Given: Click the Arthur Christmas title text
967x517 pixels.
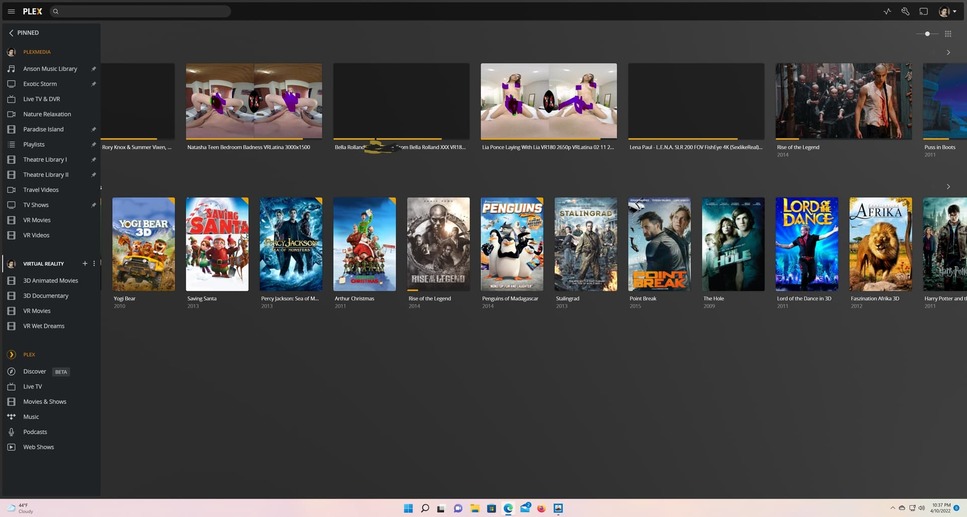Looking at the screenshot, I should pyautogui.click(x=355, y=299).
